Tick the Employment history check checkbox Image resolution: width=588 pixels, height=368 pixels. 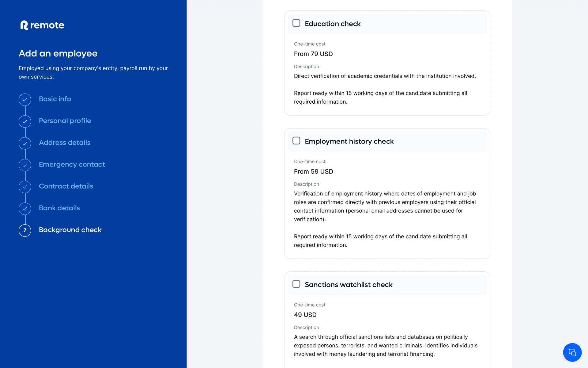296,141
